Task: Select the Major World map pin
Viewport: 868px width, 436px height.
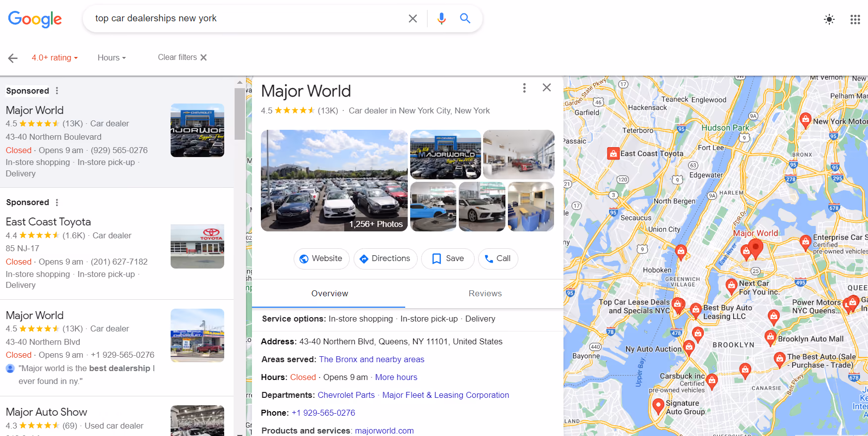Action: point(755,248)
